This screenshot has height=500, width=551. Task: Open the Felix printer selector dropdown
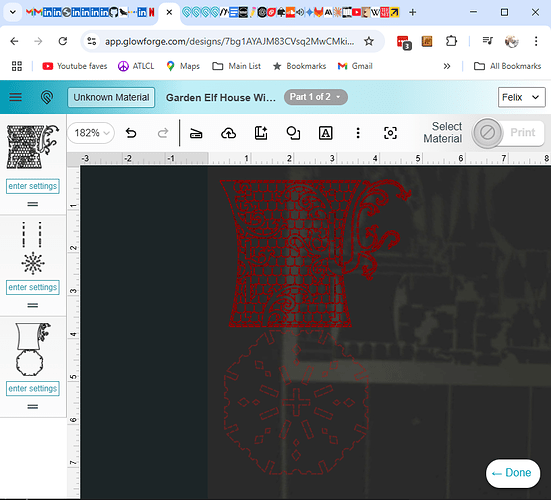(x=521, y=97)
